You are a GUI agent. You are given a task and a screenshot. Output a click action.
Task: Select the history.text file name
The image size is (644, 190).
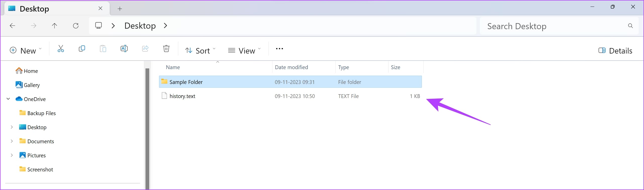coord(182,96)
